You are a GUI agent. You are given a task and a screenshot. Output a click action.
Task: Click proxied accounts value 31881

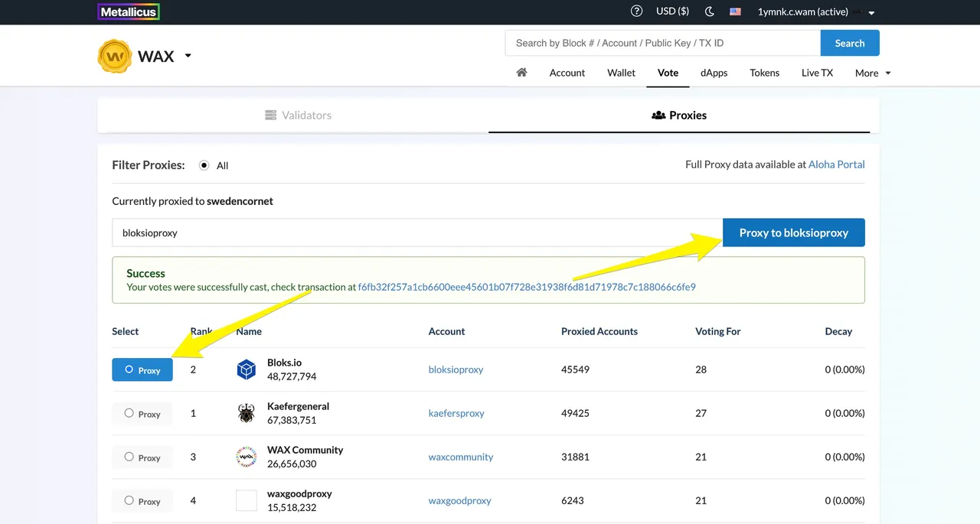pyautogui.click(x=575, y=457)
